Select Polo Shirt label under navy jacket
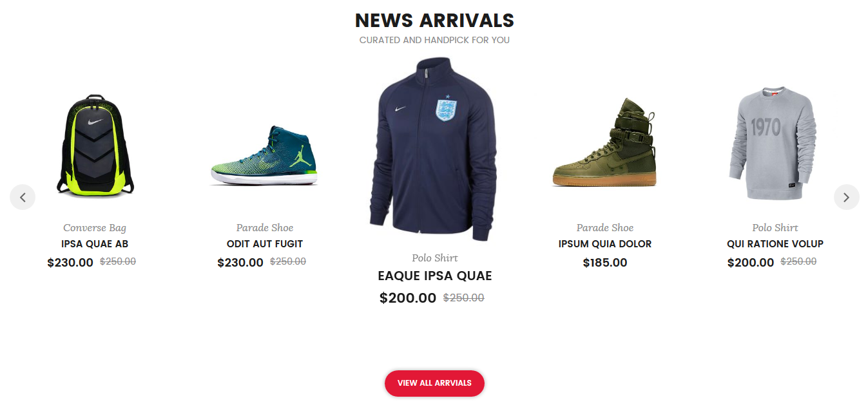Image resolution: width=868 pixels, height=407 pixels. click(435, 258)
